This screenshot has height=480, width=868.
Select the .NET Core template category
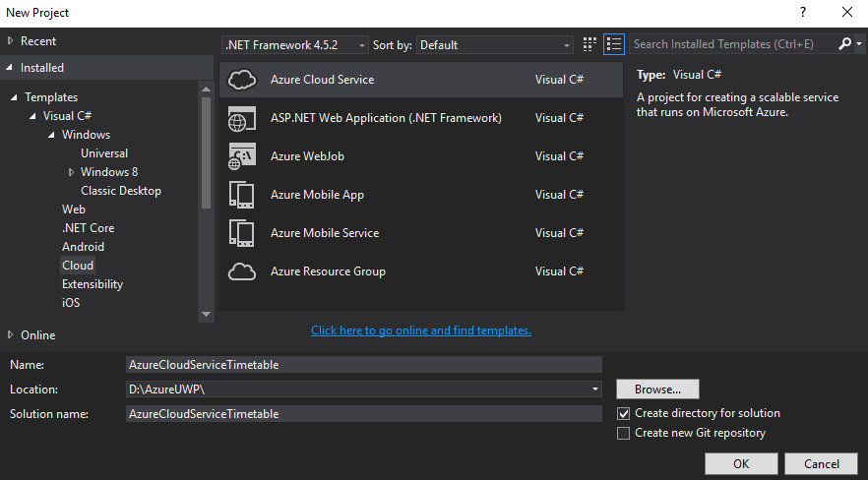pyautogui.click(x=88, y=228)
